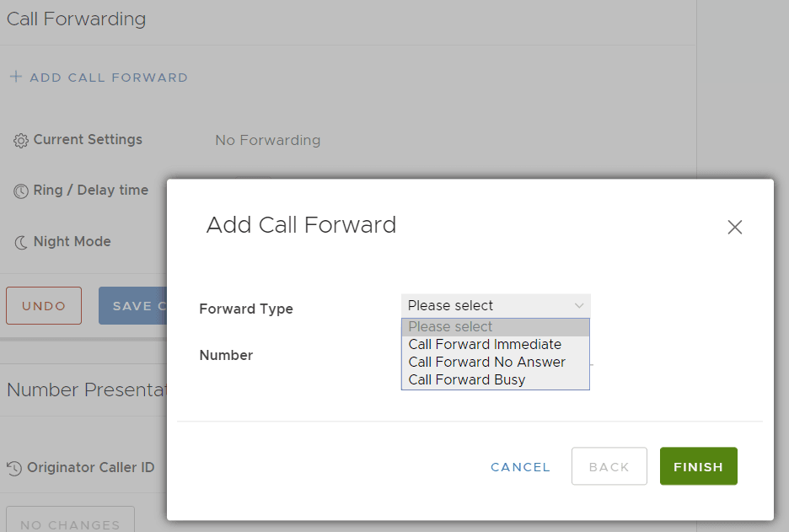The image size is (789, 532).
Task: Pick Call Forward Busy from list
Action: coord(466,379)
